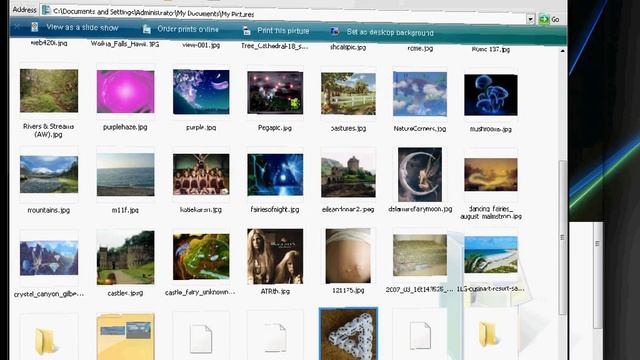Select the m11f.jpg sea thumbnail
Viewport: 640px width, 360px height.
tap(125, 174)
